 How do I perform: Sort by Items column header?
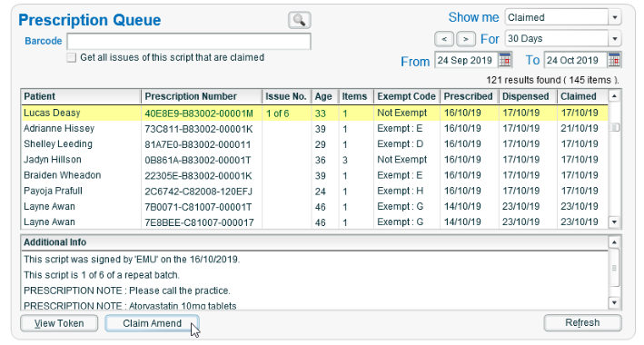pos(356,96)
